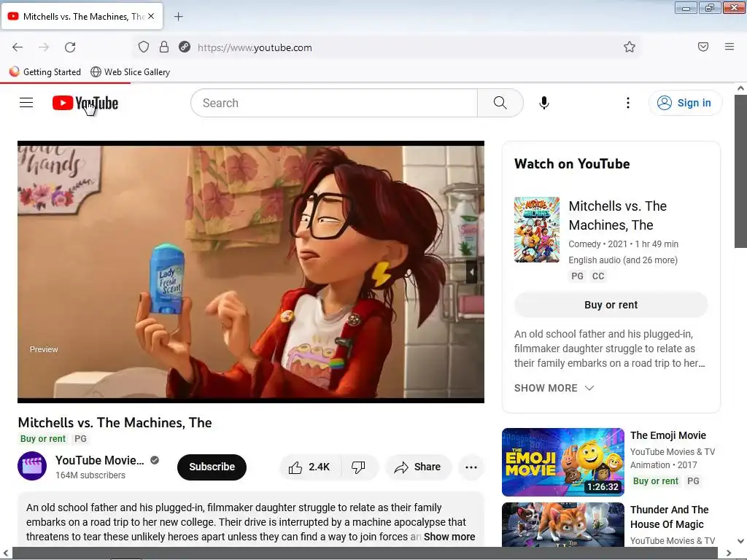Click the CC badge in movie card
747x560 pixels.
(598, 276)
